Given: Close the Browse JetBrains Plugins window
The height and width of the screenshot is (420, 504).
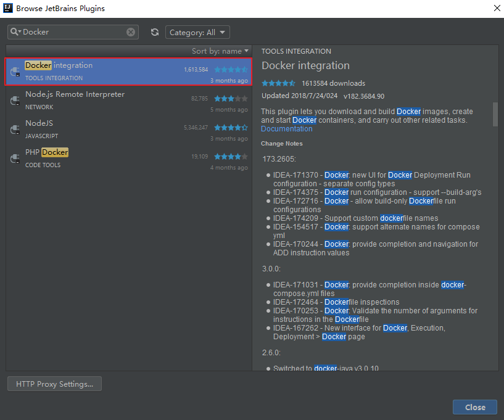Looking at the screenshot, I should pyautogui.click(x=497, y=9).
